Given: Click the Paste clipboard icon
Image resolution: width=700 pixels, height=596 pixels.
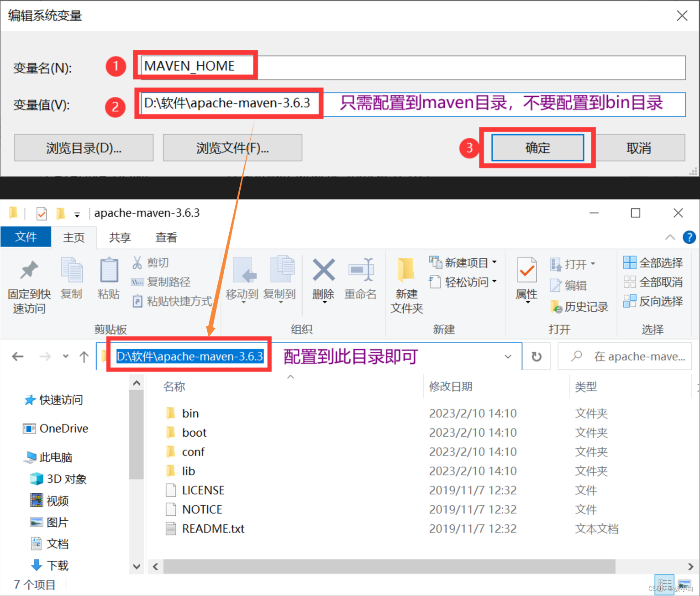Looking at the screenshot, I should coord(109,270).
